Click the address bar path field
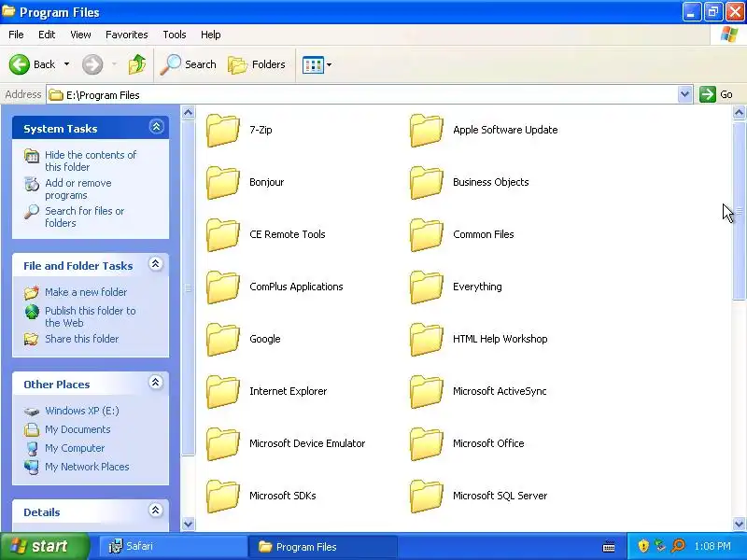The image size is (747, 560). [x=362, y=95]
